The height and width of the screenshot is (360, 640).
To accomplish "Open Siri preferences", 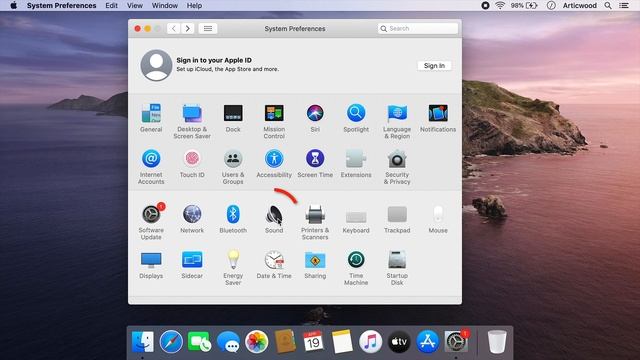I will point(315,113).
